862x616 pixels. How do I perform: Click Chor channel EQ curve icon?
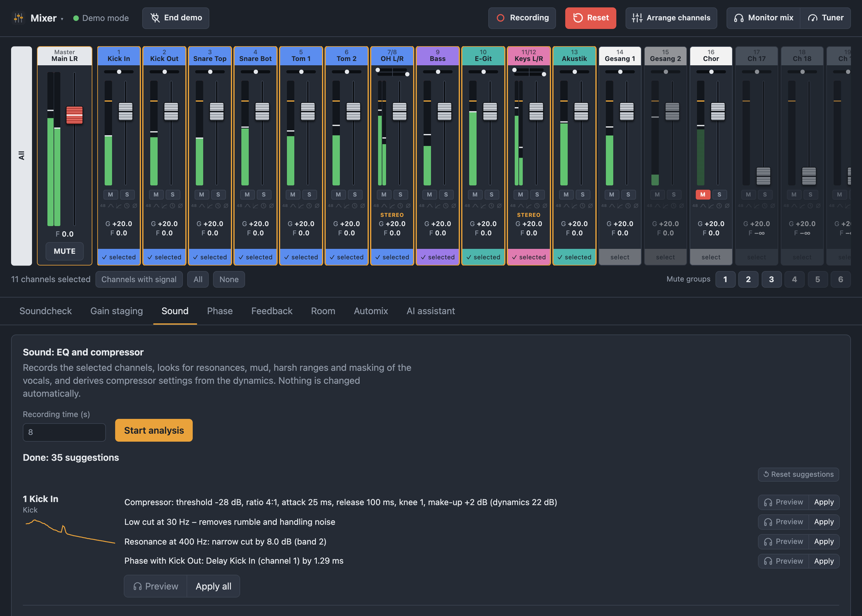coord(703,206)
